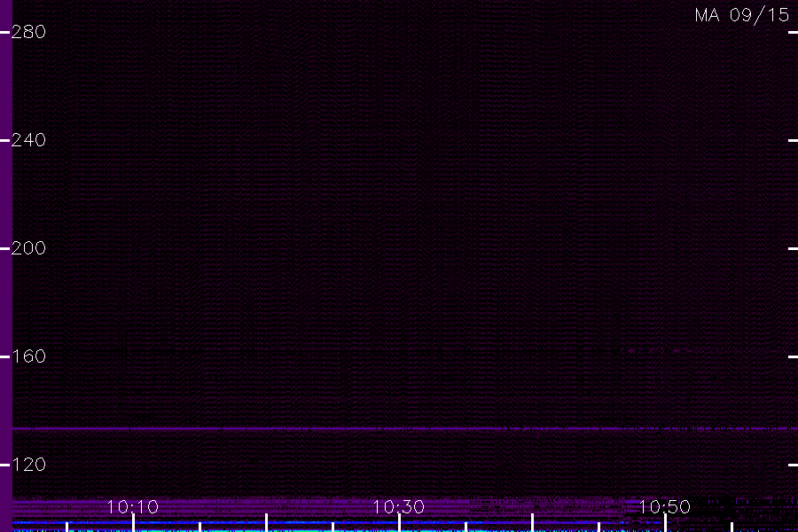Select the time tick mark under 10:50
The width and height of the screenshot is (798, 532).
coord(665,523)
